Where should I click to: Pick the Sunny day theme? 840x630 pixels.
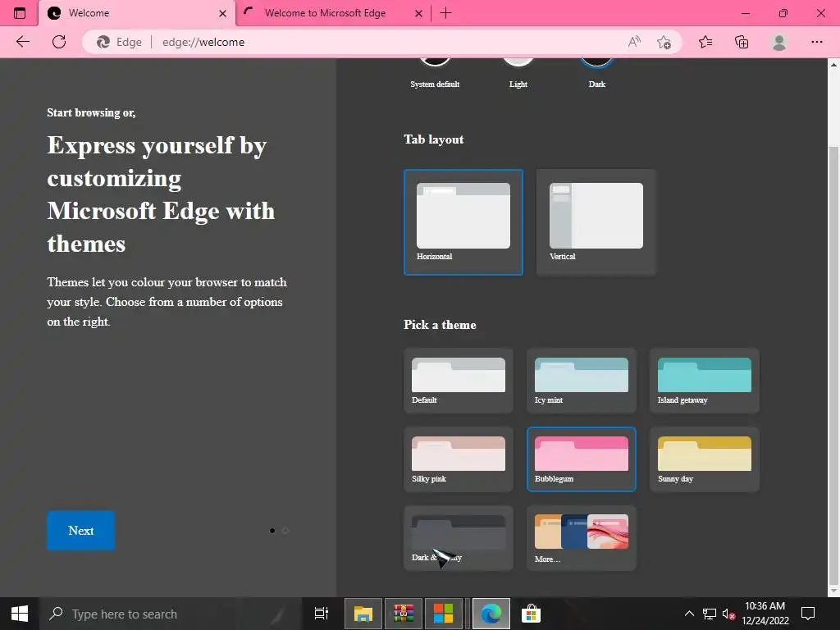pyautogui.click(x=705, y=459)
